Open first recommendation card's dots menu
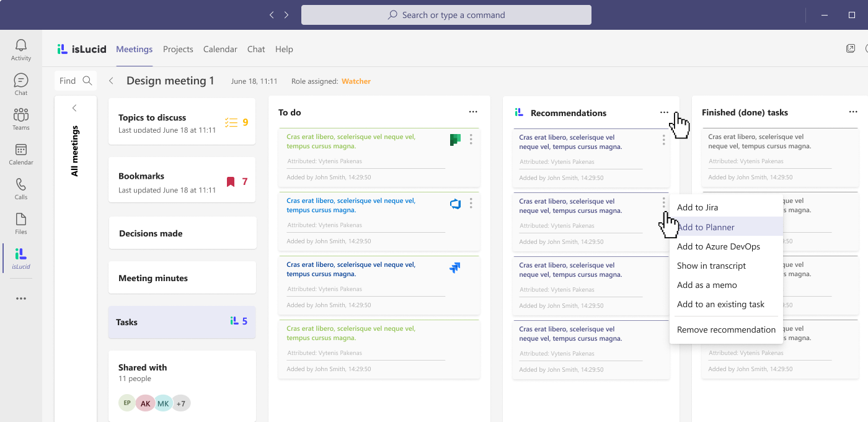The image size is (868, 422). pyautogui.click(x=663, y=140)
